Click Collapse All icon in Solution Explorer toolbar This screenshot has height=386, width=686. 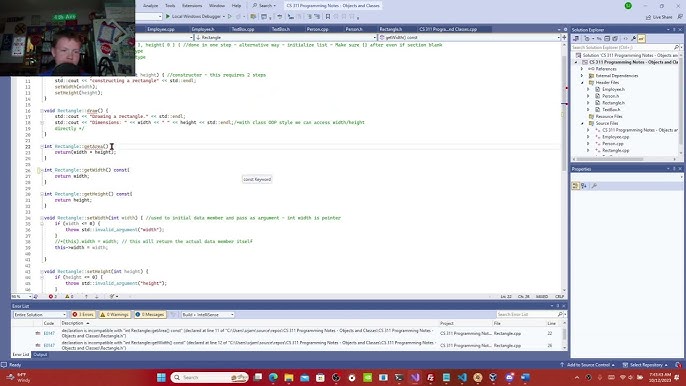pos(607,39)
